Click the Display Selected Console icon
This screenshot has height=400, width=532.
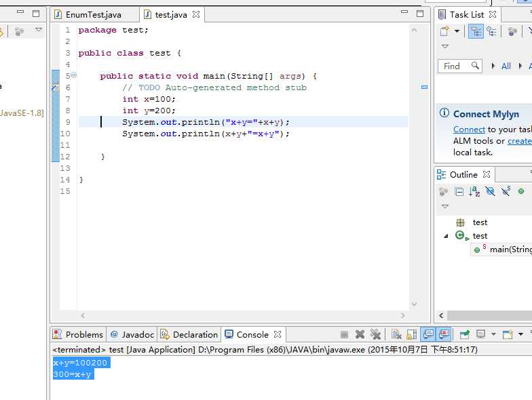coord(480,335)
